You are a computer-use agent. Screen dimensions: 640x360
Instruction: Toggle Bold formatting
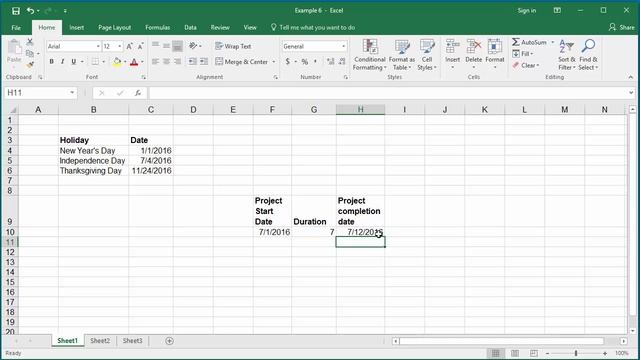click(x=51, y=62)
